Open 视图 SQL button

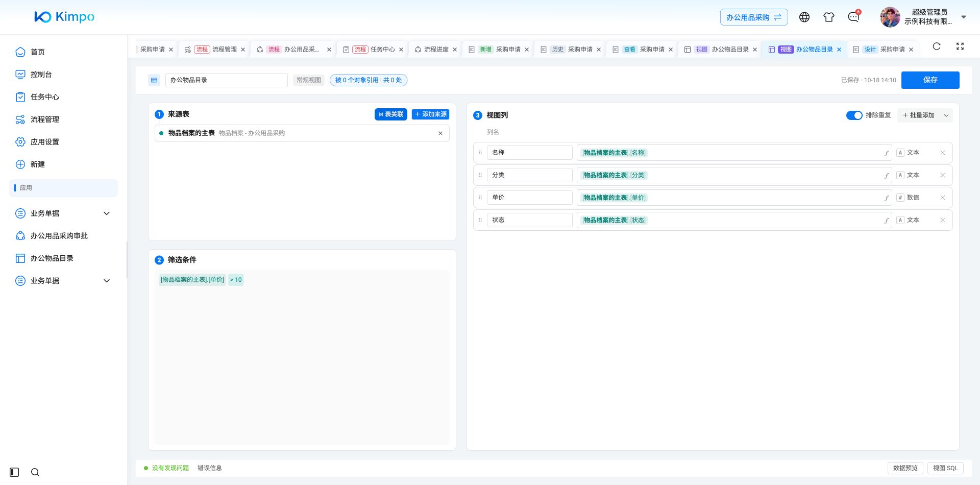[945, 468]
